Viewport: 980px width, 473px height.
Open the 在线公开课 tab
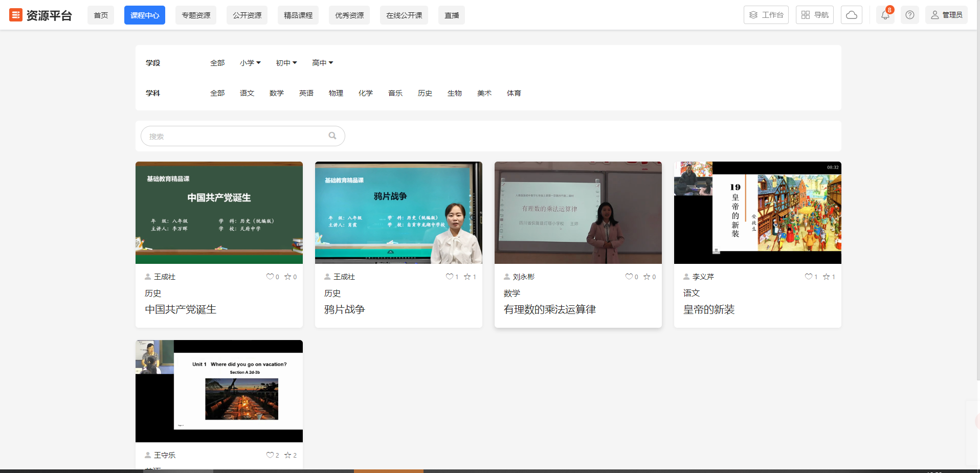tap(404, 15)
